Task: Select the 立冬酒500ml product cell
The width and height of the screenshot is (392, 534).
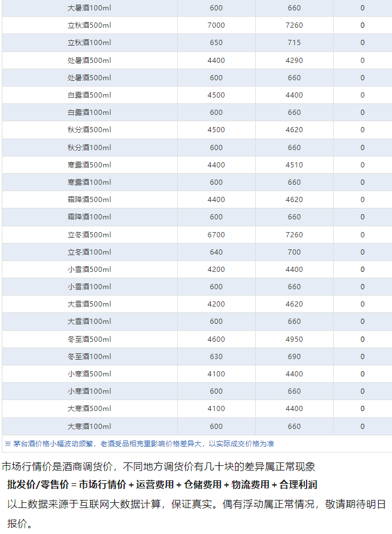Action: point(89,234)
